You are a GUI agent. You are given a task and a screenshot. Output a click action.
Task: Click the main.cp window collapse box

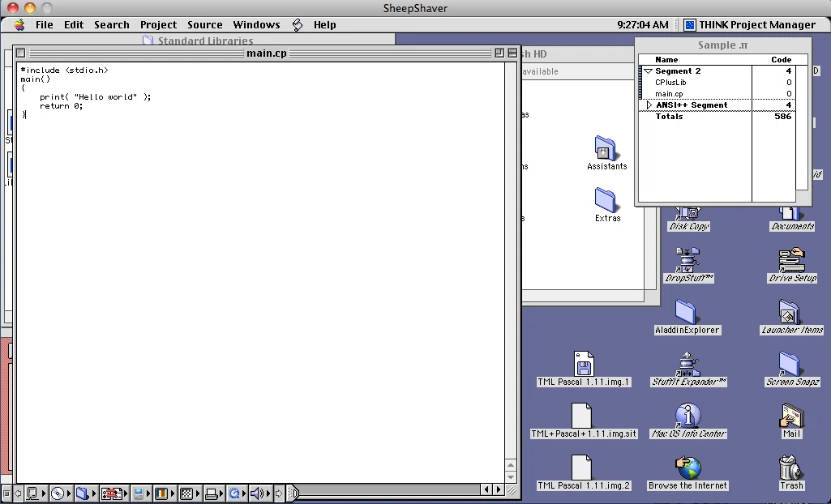point(512,53)
